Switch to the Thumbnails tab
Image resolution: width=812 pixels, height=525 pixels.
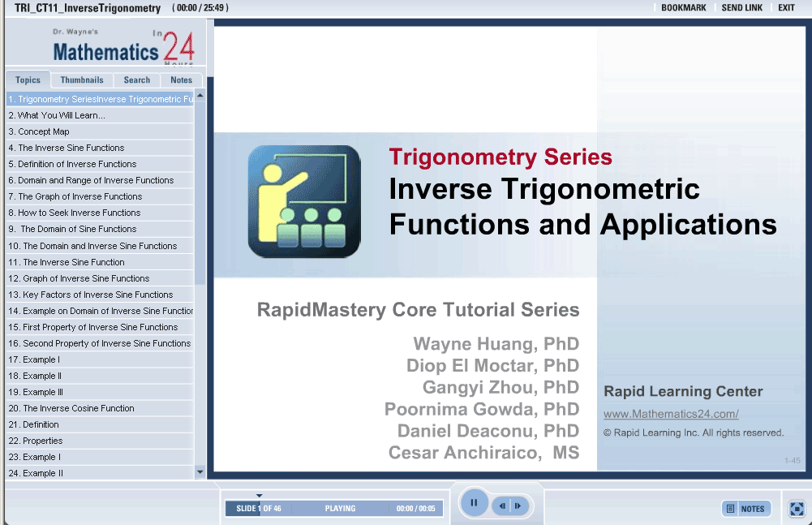[x=82, y=80]
